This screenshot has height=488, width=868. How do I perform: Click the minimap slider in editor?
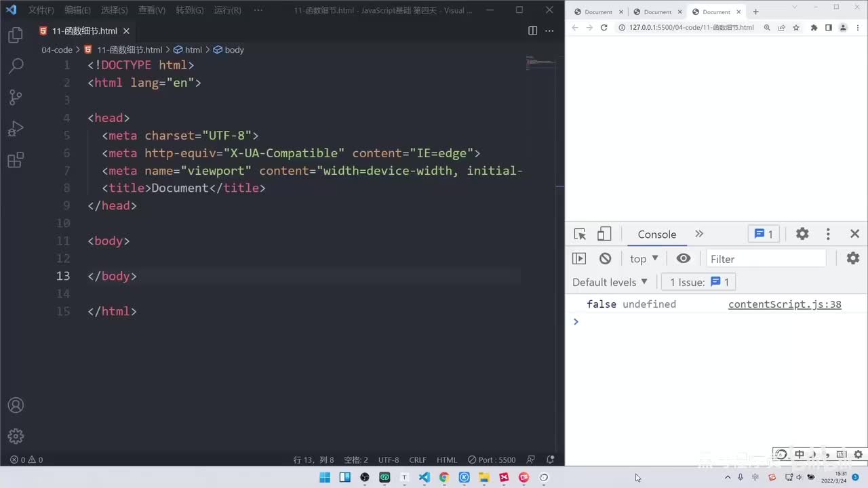[x=541, y=63]
